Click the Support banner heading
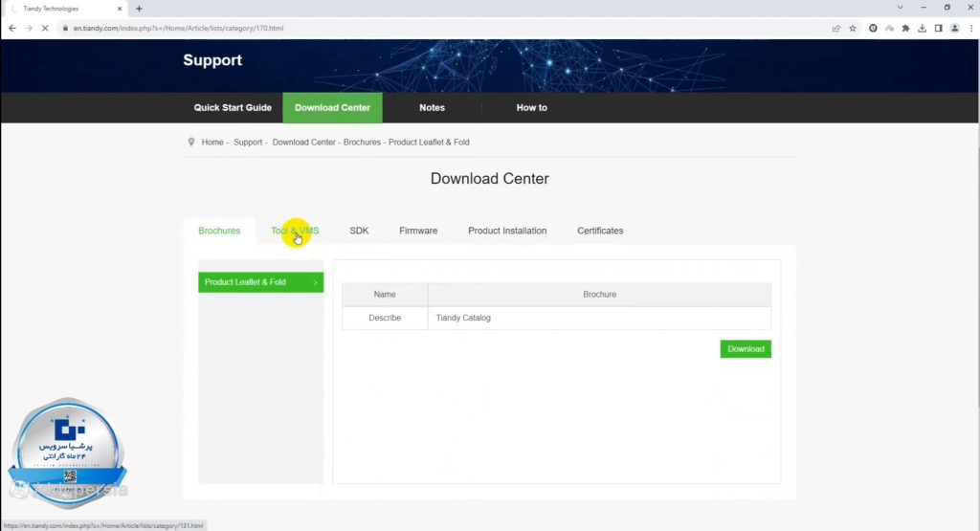980x531 pixels. [212, 60]
